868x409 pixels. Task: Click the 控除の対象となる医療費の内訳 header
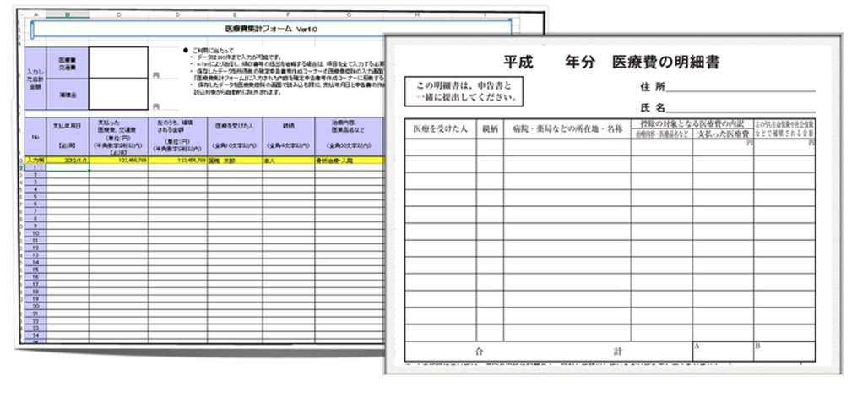click(x=692, y=123)
